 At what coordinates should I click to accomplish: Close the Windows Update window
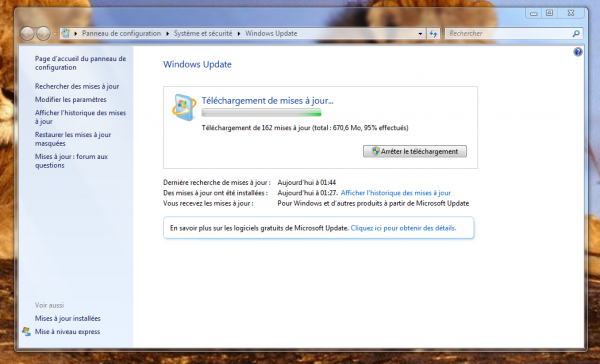click(x=571, y=13)
